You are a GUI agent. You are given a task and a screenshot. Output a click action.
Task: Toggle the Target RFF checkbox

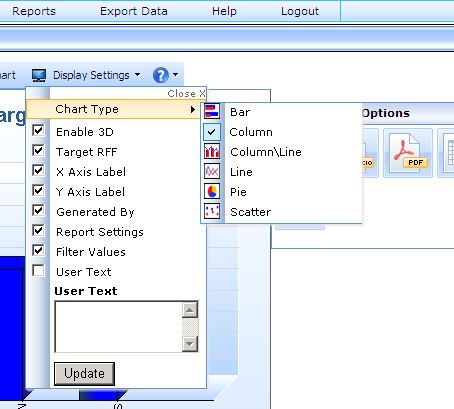coord(38,150)
